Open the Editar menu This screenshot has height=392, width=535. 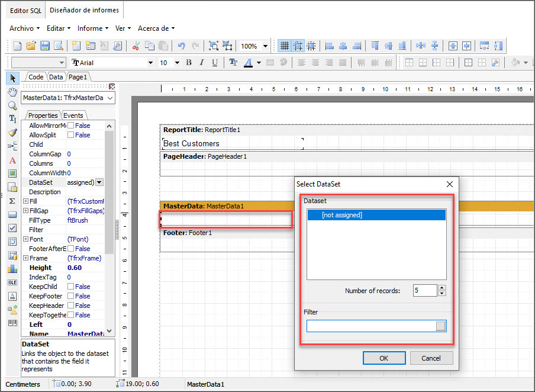[59, 28]
